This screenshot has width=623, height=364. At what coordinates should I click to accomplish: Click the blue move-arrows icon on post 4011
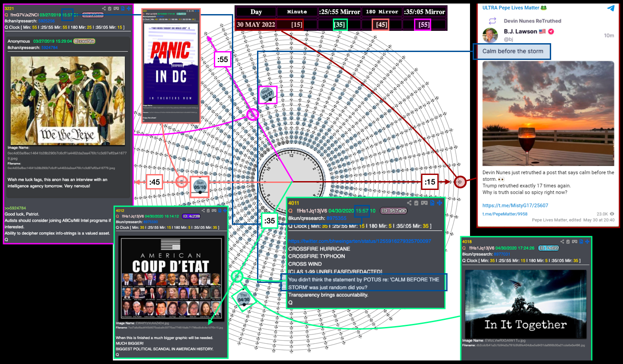439,203
